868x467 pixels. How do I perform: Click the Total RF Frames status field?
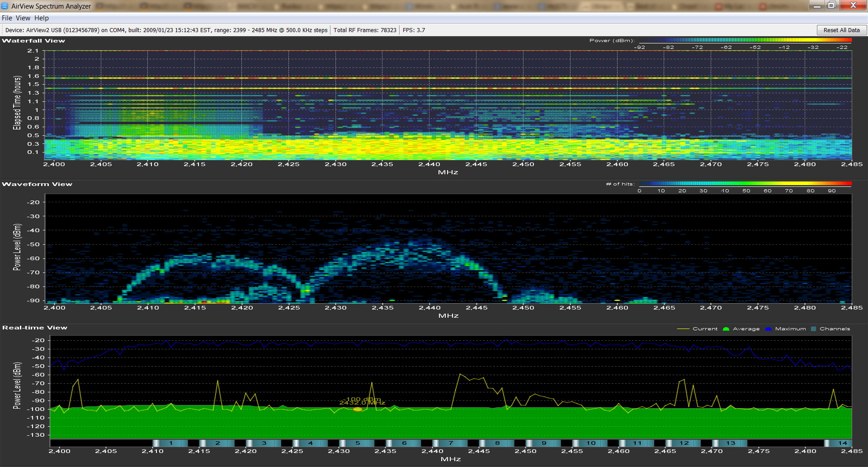[x=365, y=30]
